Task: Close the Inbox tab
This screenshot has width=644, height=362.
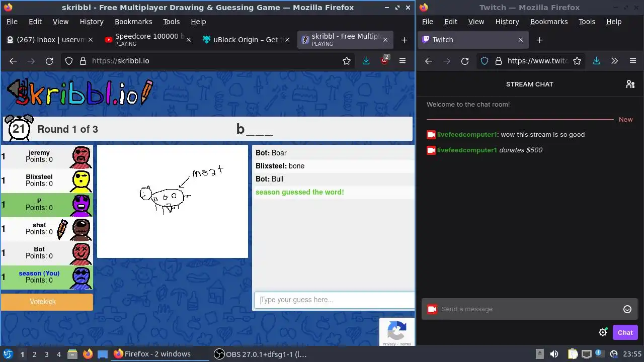Action: click(x=90, y=40)
